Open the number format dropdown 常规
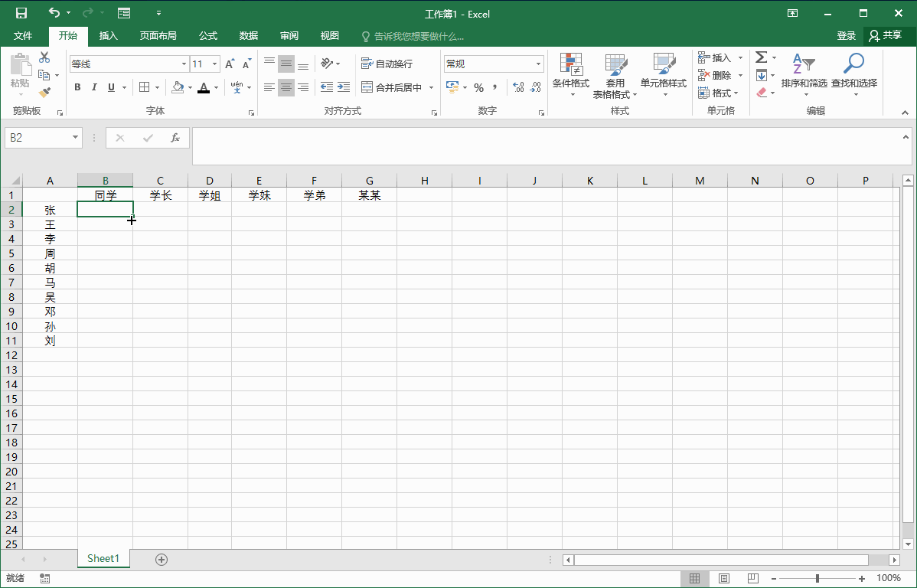This screenshot has height=588, width=917. tap(538, 64)
